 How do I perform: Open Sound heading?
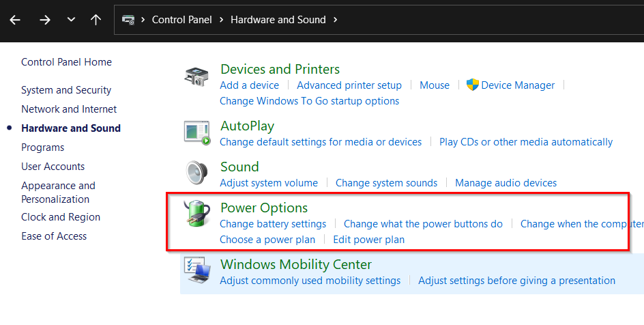point(239,167)
